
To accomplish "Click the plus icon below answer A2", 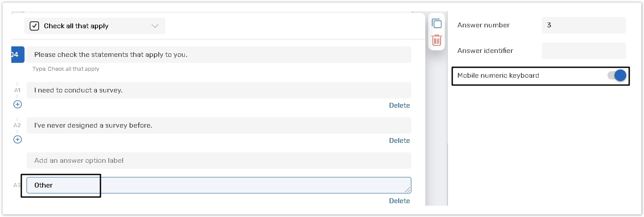I will (17, 139).
